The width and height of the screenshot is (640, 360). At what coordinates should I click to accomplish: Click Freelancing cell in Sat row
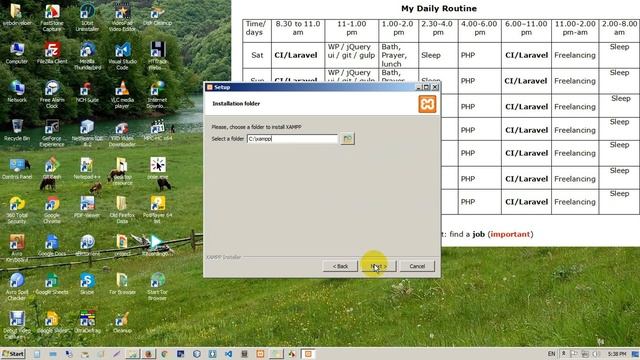pyautogui.click(x=575, y=55)
